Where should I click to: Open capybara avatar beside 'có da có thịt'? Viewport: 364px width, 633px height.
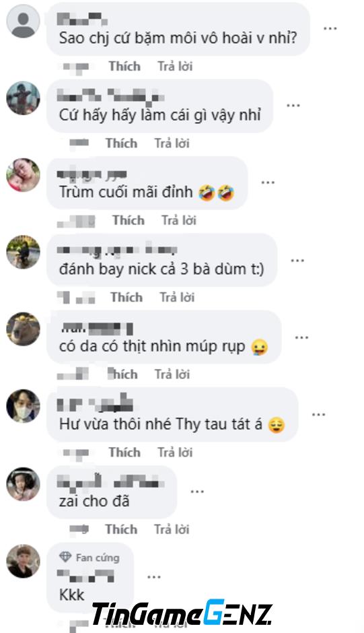point(23,329)
